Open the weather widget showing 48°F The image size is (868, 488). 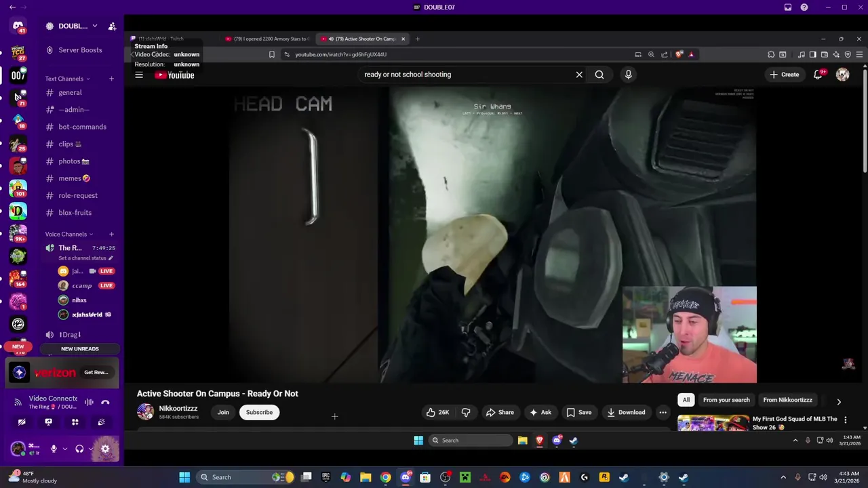(33, 477)
